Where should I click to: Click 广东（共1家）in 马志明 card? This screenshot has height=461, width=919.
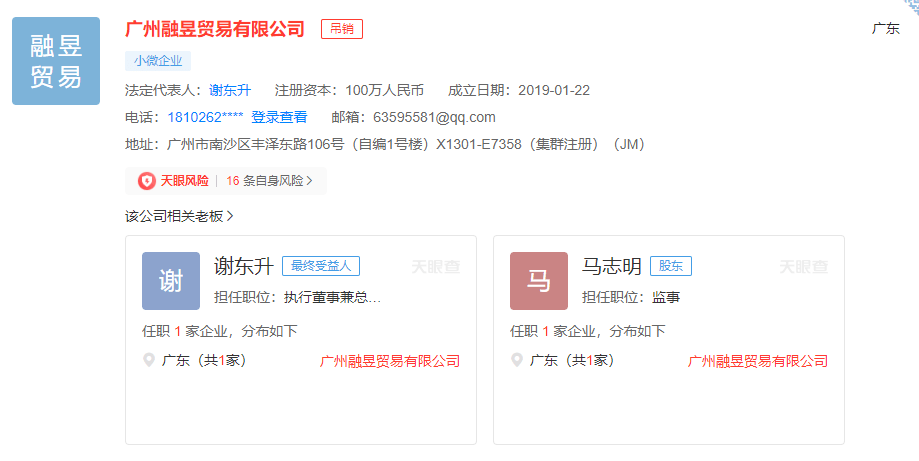pos(572,360)
